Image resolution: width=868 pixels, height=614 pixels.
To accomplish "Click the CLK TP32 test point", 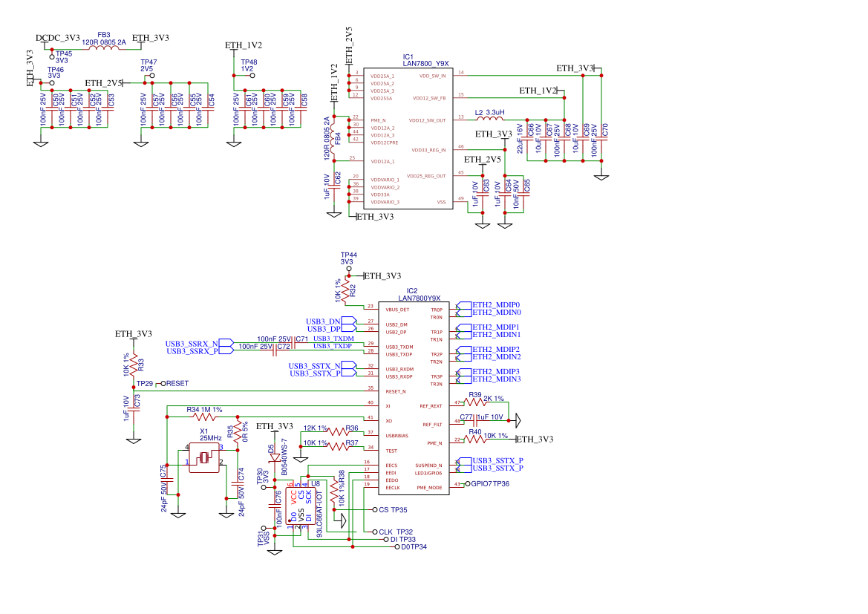I will (x=375, y=532).
